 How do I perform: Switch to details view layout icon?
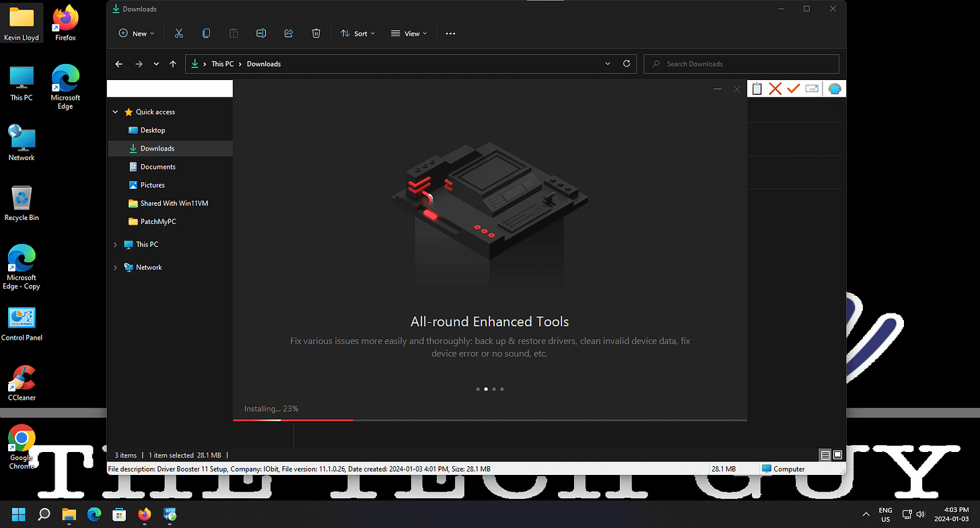click(825, 455)
